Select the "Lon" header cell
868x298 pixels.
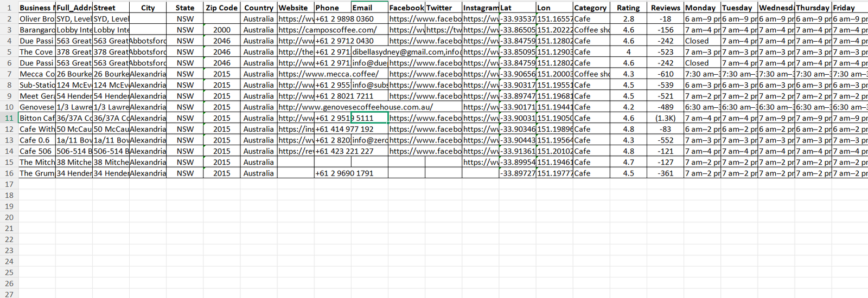click(554, 8)
